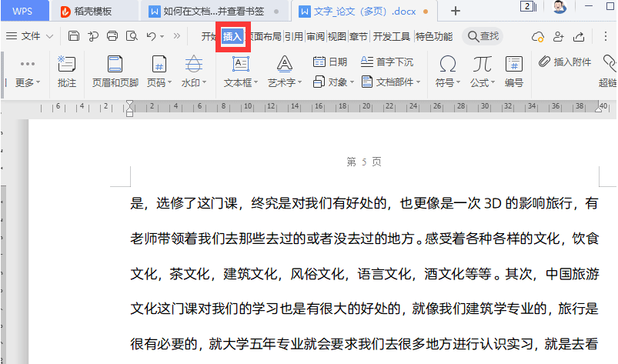Click the 编号 numbering icon
The image size is (618, 364).
pos(514,71)
